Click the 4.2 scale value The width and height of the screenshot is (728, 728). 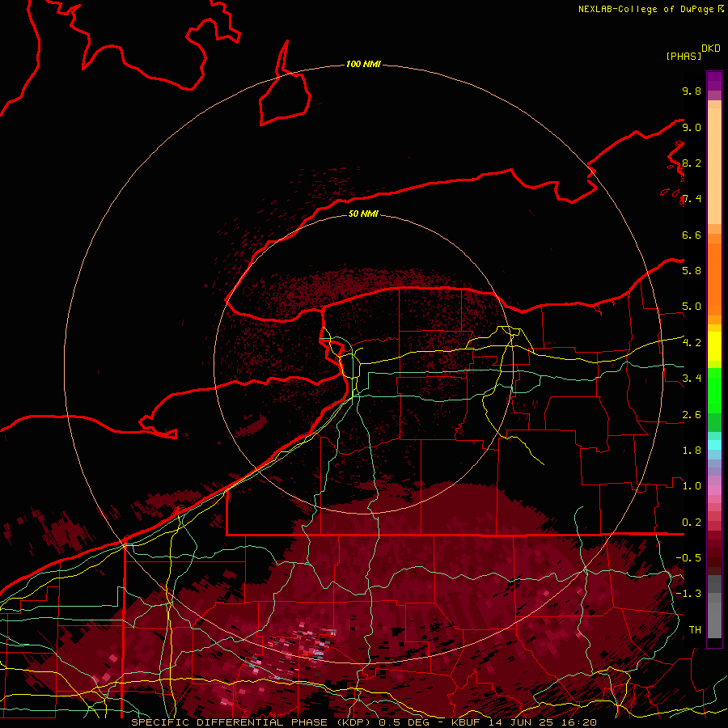[692, 343]
